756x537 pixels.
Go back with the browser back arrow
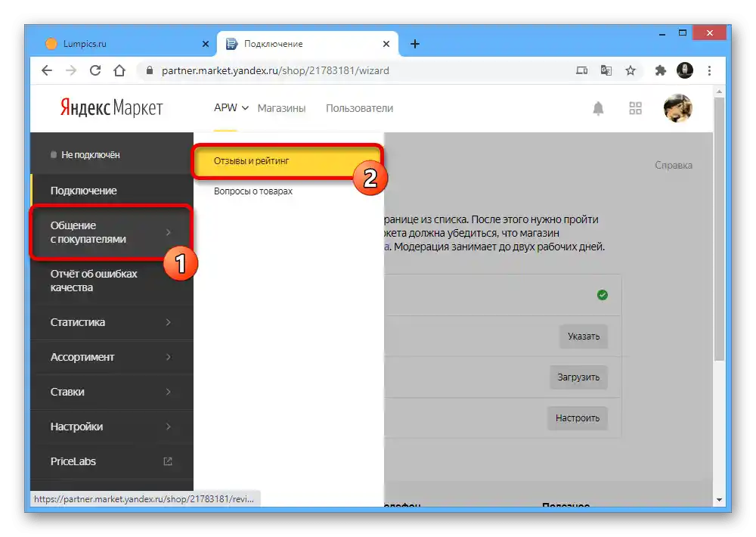[x=47, y=70]
